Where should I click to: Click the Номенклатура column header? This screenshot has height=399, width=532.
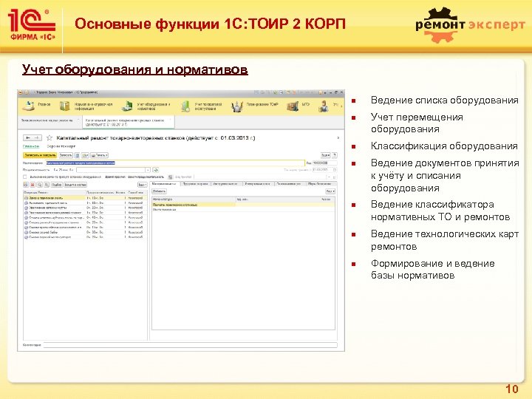coord(194,199)
